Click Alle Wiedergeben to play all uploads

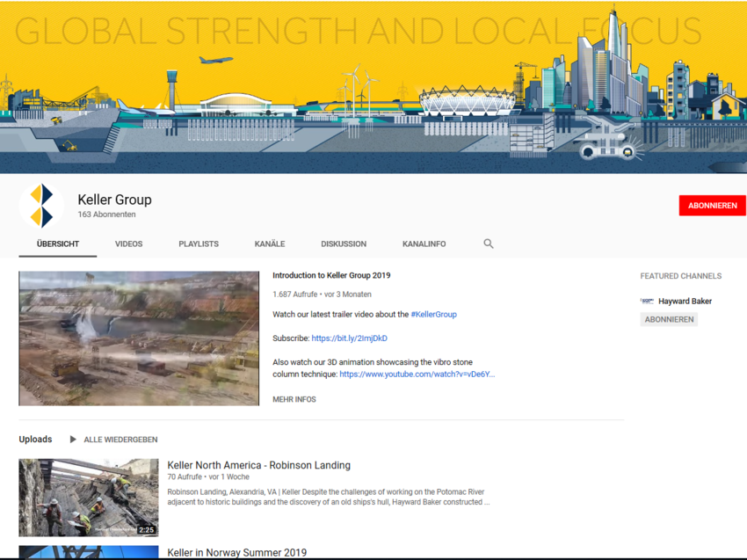pos(120,440)
